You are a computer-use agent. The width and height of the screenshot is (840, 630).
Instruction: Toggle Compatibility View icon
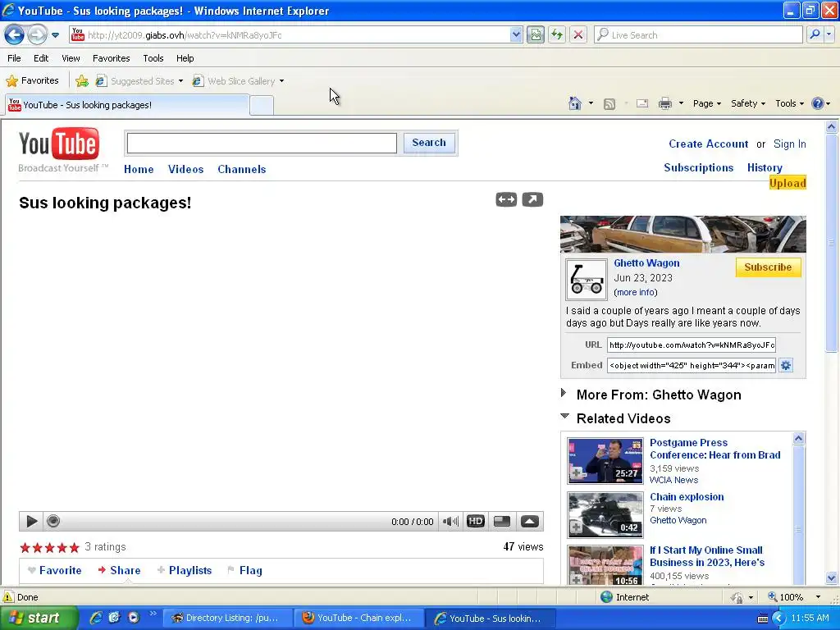pyautogui.click(x=535, y=34)
